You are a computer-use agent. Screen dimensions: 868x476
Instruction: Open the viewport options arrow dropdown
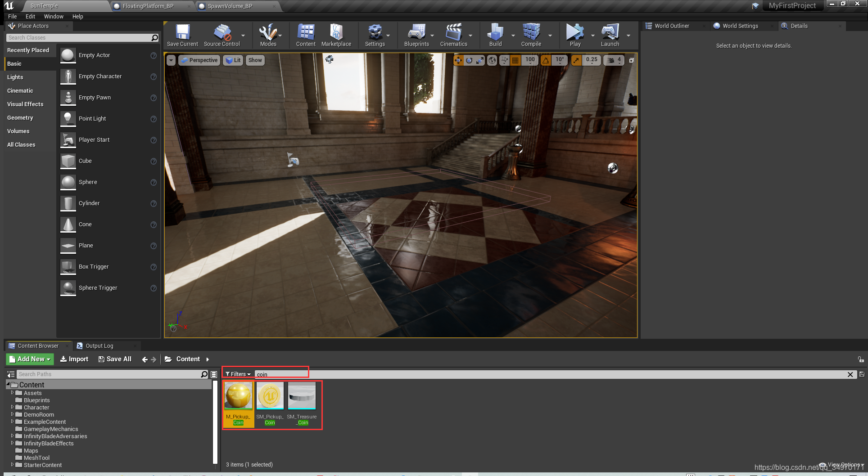171,60
